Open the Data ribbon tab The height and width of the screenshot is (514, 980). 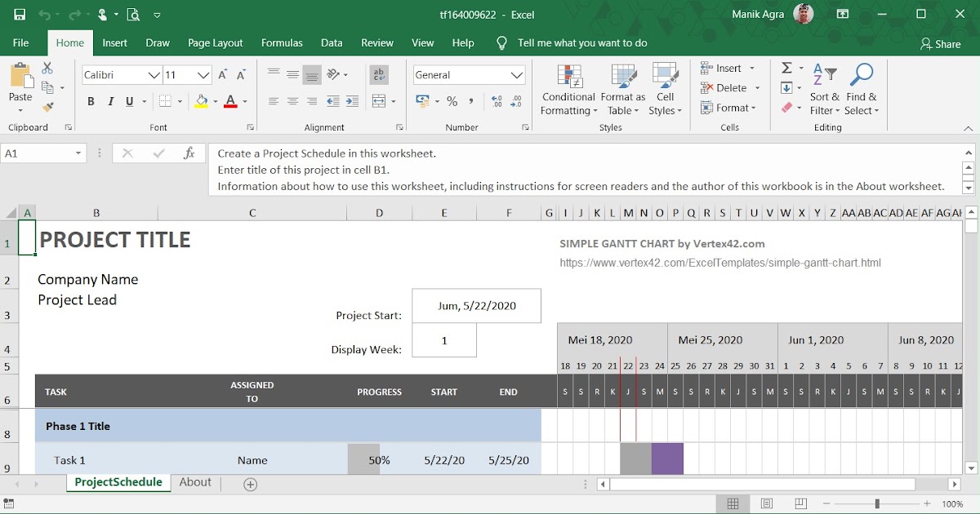pos(332,43)
